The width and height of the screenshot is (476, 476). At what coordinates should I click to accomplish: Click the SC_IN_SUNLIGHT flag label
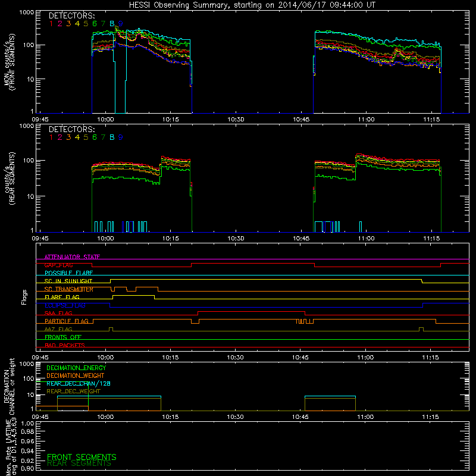(68, 281)
